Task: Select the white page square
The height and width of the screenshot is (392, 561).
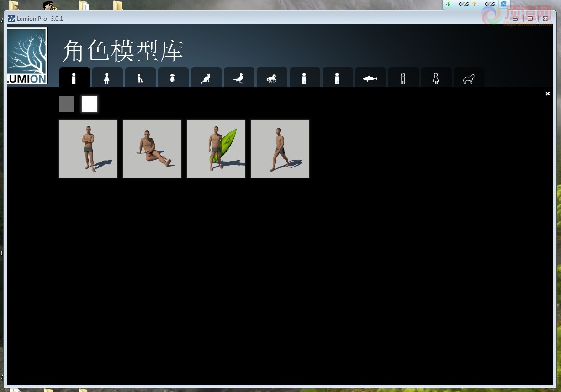Action: pyautogui.click(x=90, y=104)
